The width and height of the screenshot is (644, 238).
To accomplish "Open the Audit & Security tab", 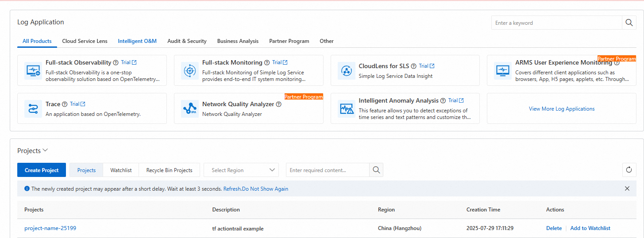I will pos(187,41).
